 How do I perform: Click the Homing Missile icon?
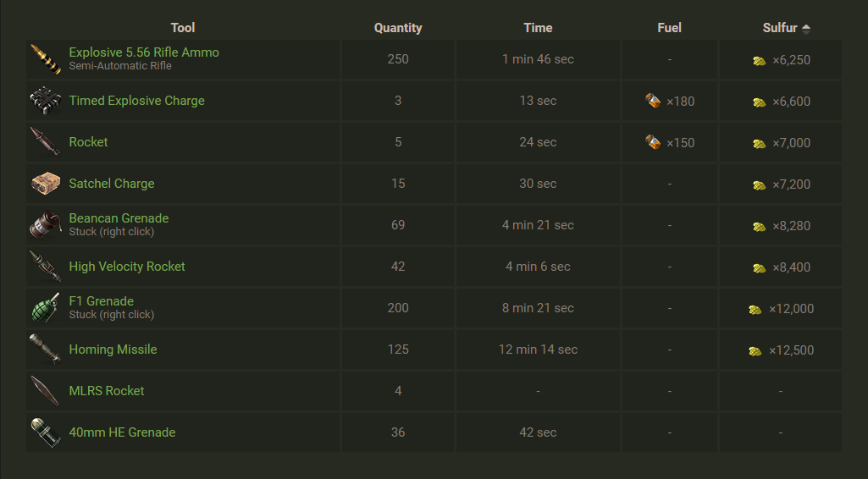click(45, 350)
